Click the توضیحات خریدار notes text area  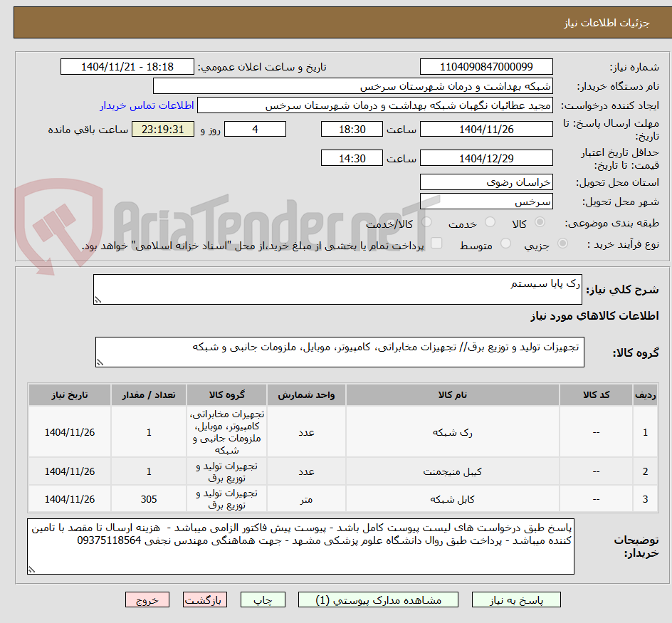(x=301, y=546)
